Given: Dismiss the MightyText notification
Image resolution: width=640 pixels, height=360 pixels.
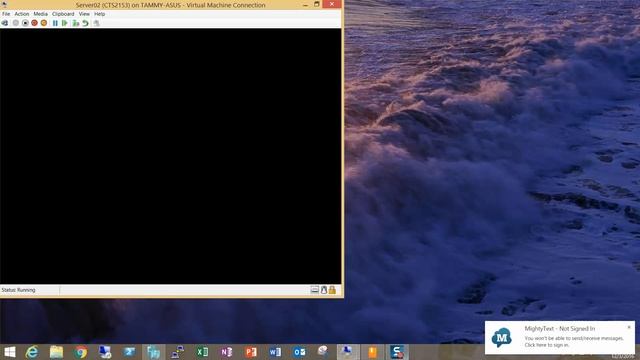Looking at the screenshot, I should (629, 327).
